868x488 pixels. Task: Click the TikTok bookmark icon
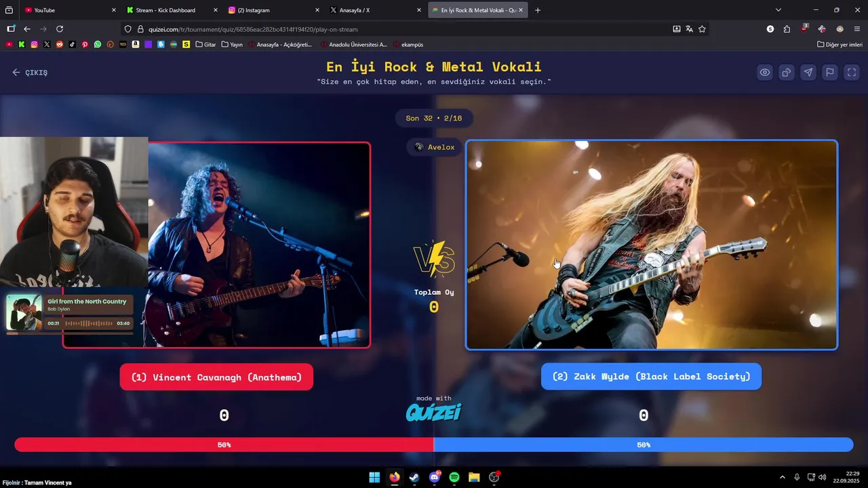click(x=72, y=44)
